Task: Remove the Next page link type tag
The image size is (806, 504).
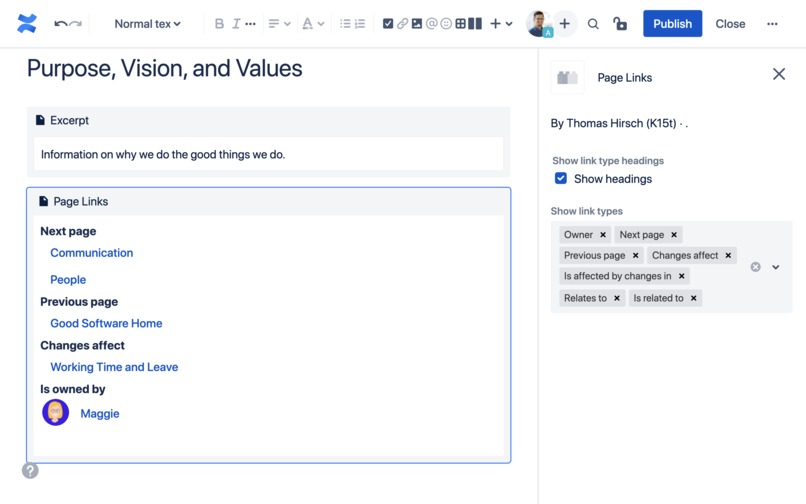Action: tap(674, 235)
